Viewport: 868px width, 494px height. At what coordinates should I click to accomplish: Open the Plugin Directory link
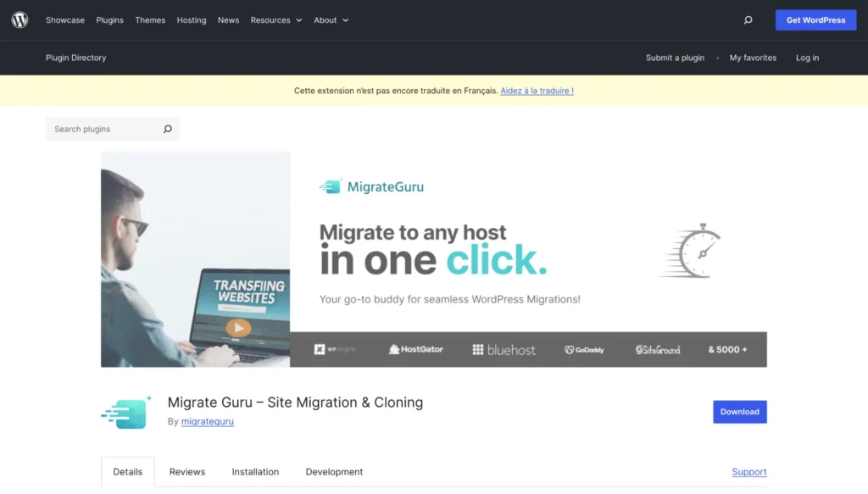pos(75,58)
